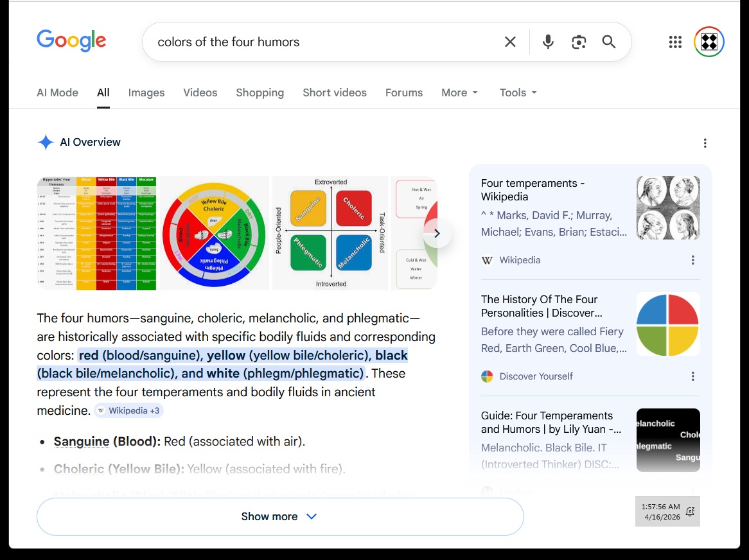Open more options for Wikipedia source
Image resolution: width=749 pixels, height=560 pixels.
tap(692, 260)
